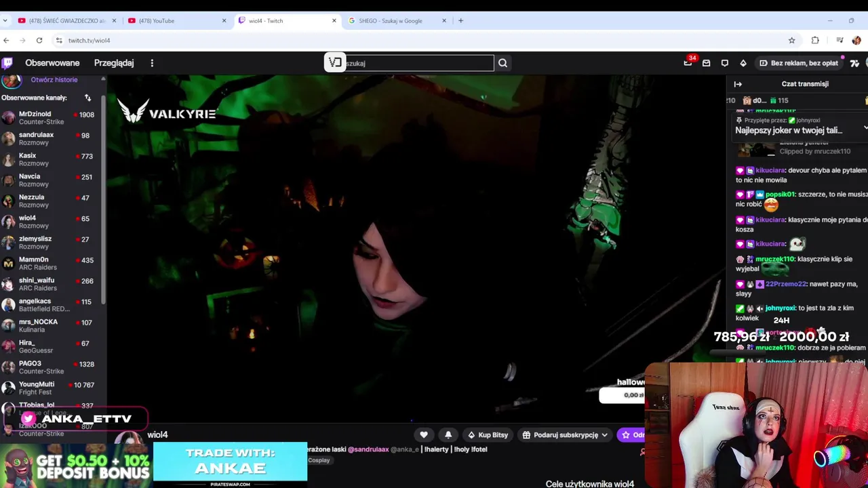Close the SHEGO Google search tab
Image resolution: width=868 pixels, height=488 pixels.
[x=444, y=21]
